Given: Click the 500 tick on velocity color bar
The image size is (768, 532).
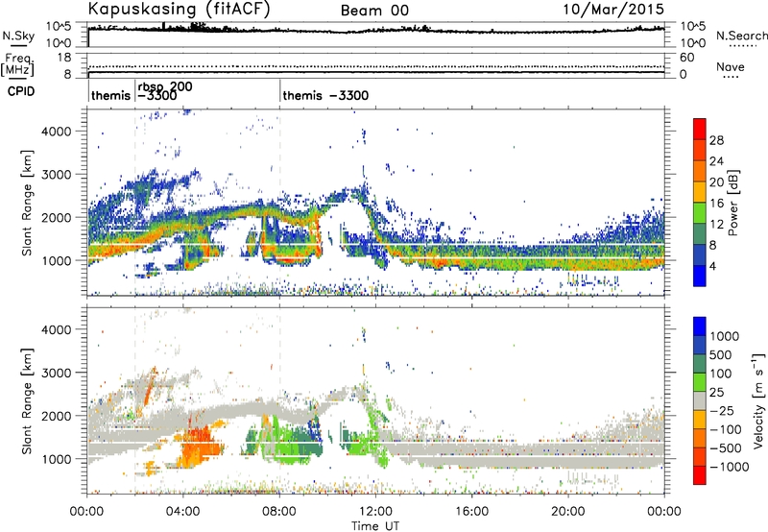Looking at the screenshot, I should [721, 355].
